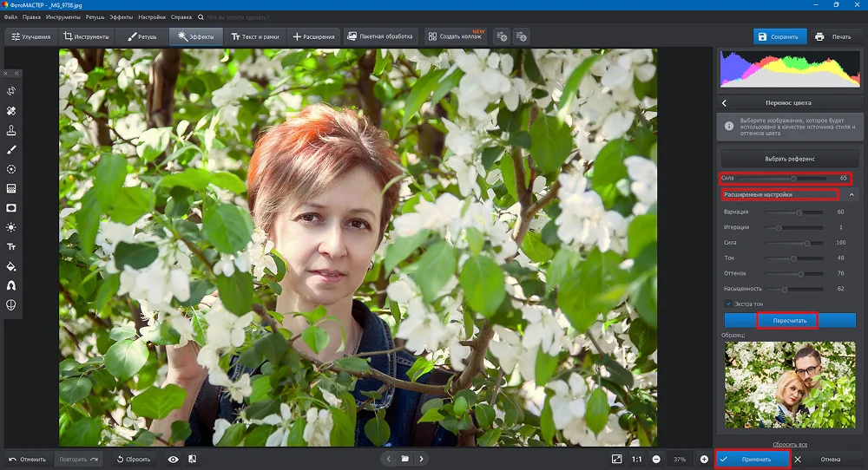The image size is (868, 470).
Task: Select the sun brightness tool in left toolbar
Action: (11, 227)
